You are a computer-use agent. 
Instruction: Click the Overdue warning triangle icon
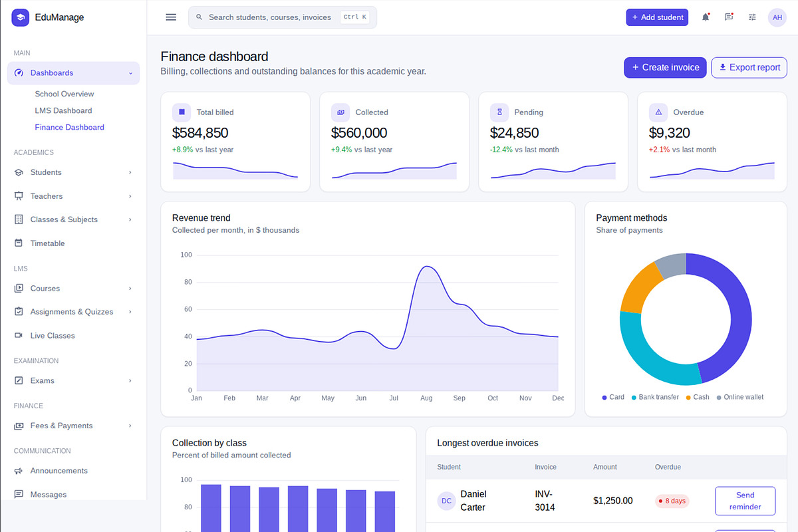point(658,112)
